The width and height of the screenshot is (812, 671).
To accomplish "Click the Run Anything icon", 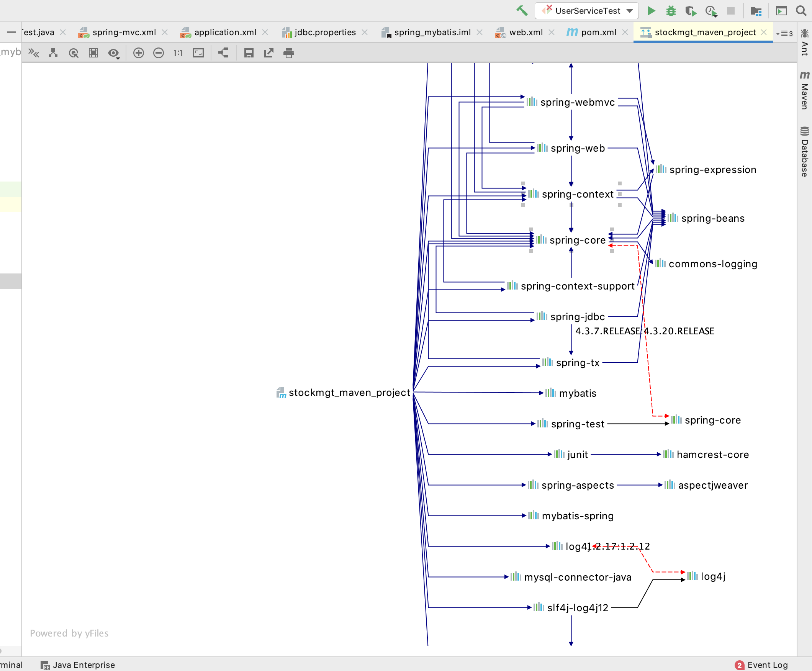I will point(781,11).
